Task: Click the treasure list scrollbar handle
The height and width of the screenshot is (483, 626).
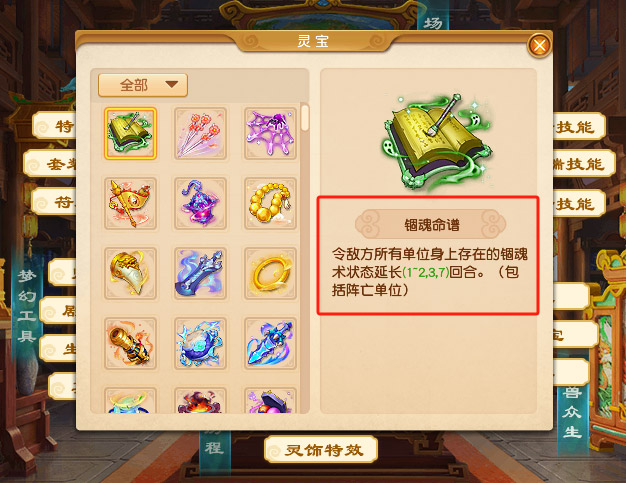Action: pos(305,117)
